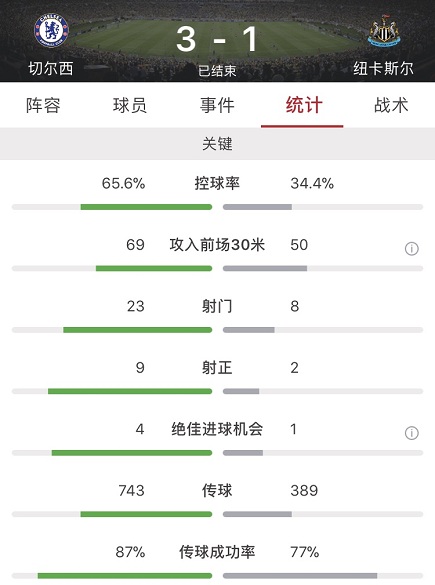The height and width of the screenshot is (585, 435).
Task: Tap the Newcastle club crest
Action: click(384, 31)
